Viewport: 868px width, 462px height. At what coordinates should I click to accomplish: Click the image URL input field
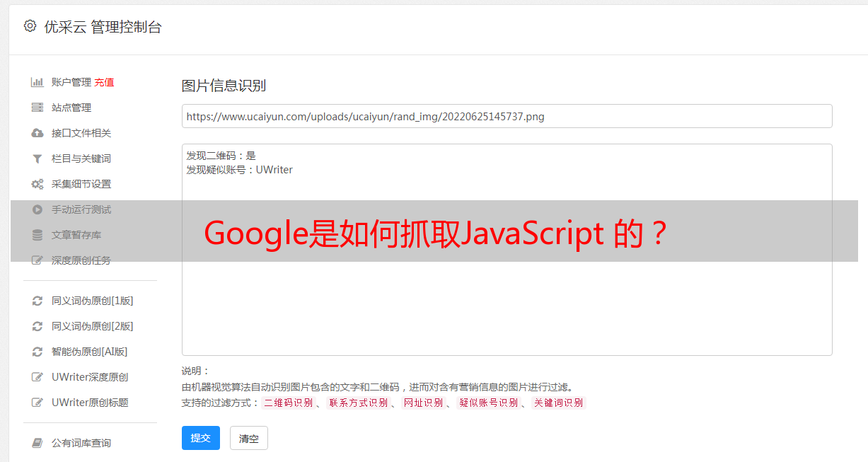507,116
